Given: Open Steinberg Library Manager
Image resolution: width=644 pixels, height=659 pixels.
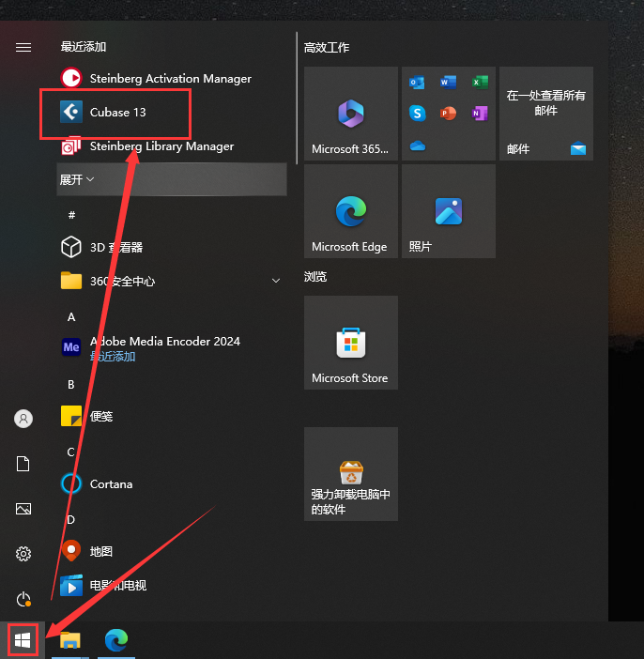Looking at the screenshot, I should point(161,146).
